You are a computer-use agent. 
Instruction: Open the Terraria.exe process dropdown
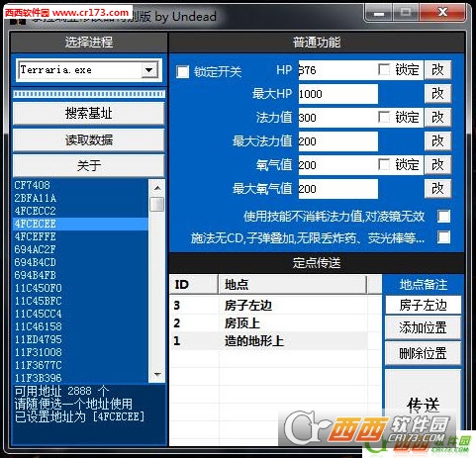pos(149,70)
